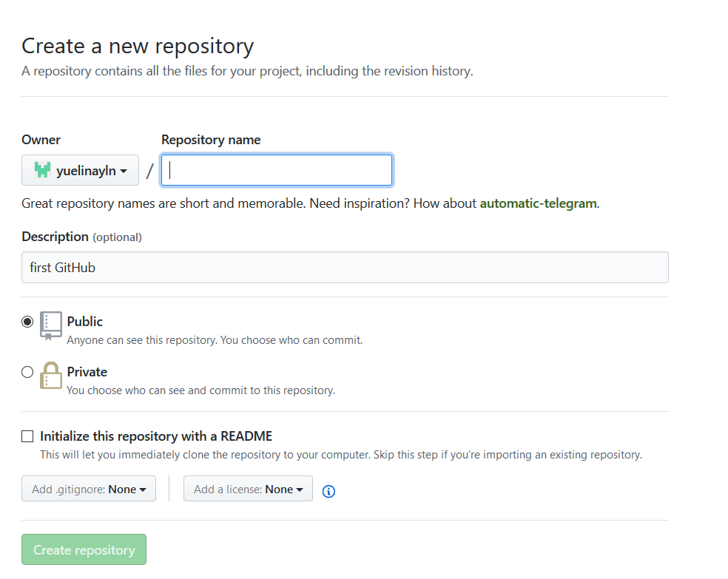Open the Owner yuelinayln dropdown

pyautogui.click(x=81, y=170)
